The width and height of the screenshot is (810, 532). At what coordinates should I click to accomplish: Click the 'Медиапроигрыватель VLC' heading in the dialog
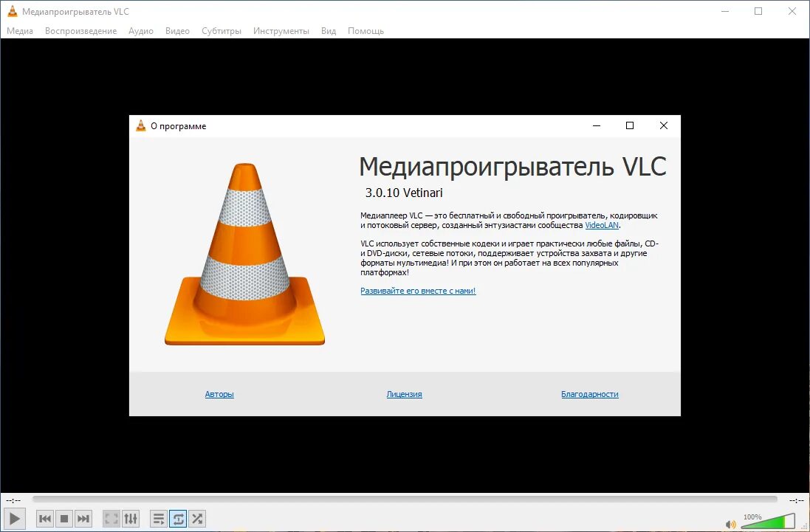[512, 167]
